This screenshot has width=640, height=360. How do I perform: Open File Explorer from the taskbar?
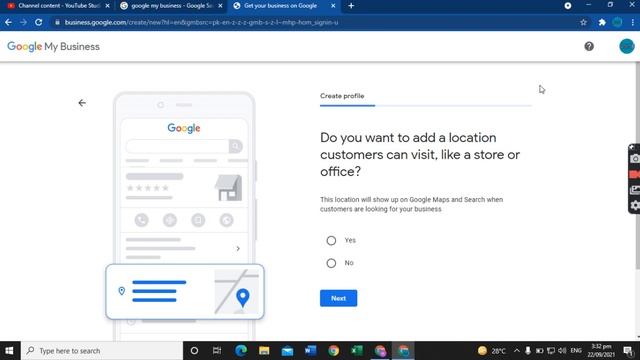(x=264, y=351)
